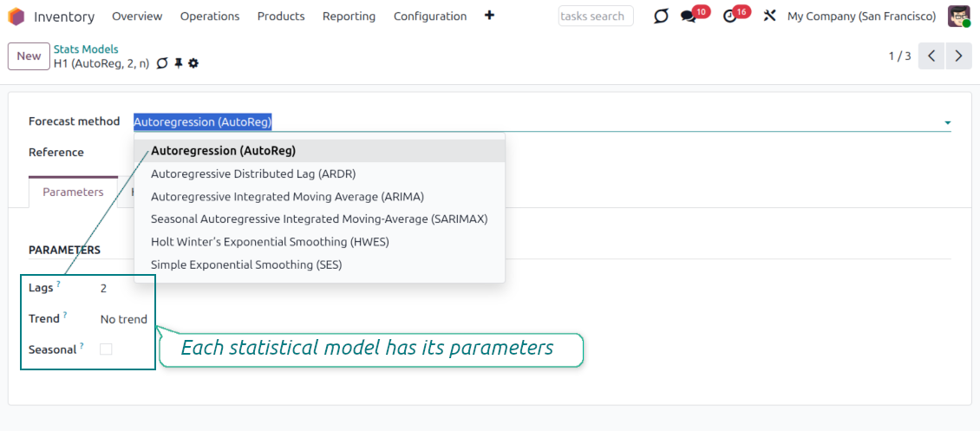Open the gear actions menu beside record title
Viewport: 980px width, 431px height.
click(x=193, y=63)
